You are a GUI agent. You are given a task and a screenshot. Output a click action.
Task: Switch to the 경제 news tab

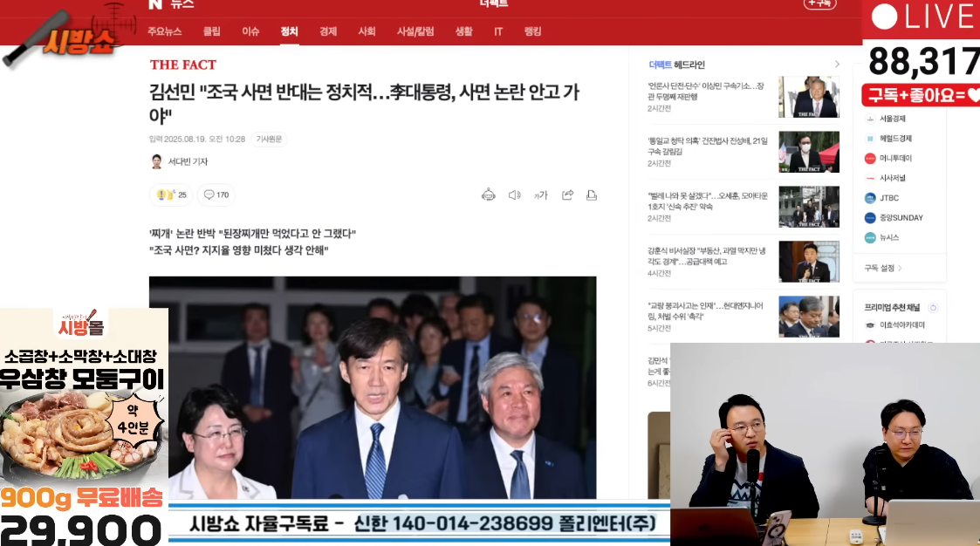click(x=326, y=31)
